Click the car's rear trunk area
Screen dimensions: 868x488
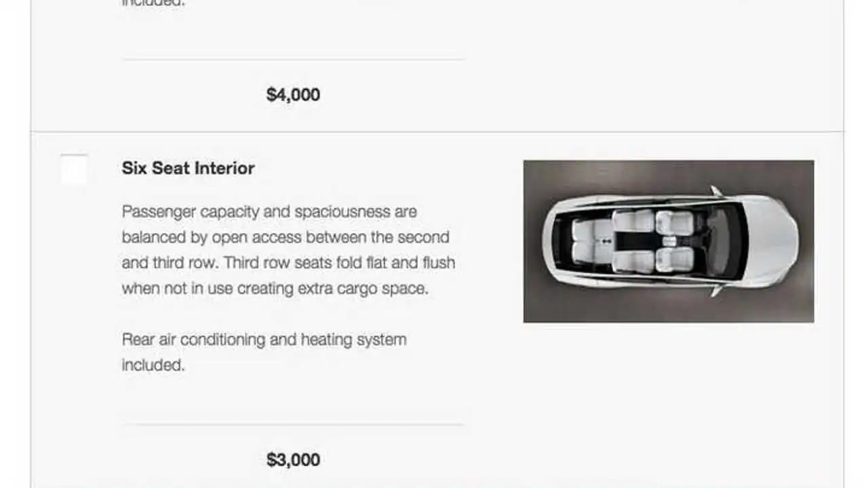tap(555, 241)
